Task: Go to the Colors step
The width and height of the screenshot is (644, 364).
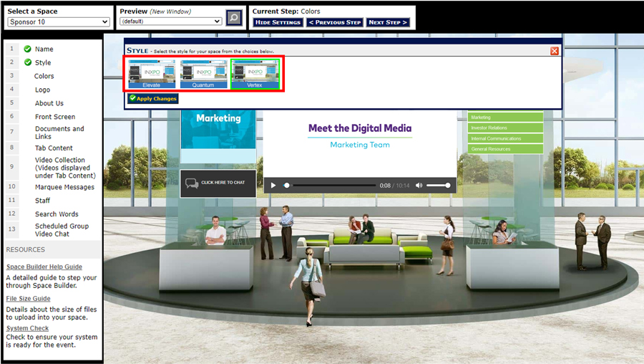Action: pyautogui.click(x=44, y=76)
